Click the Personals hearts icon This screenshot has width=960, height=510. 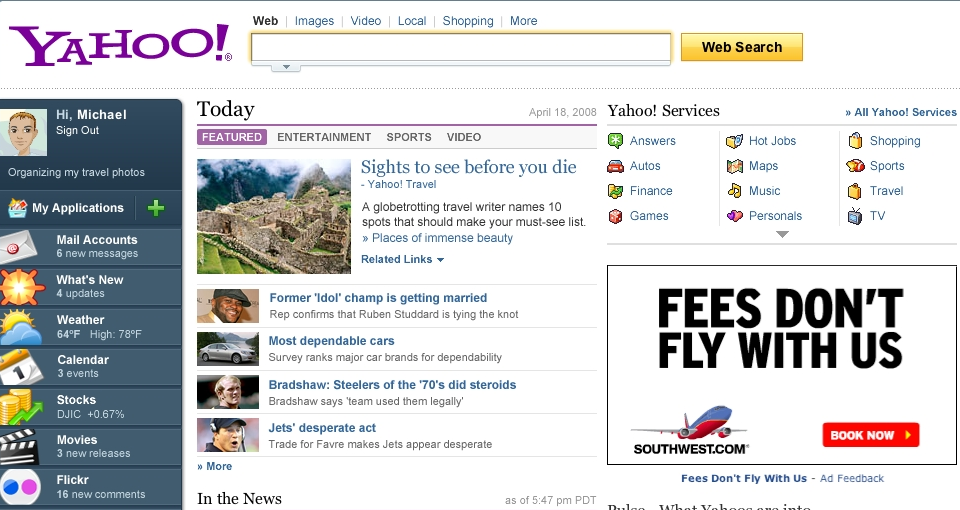pyautogui.click(x=734, y=216)
